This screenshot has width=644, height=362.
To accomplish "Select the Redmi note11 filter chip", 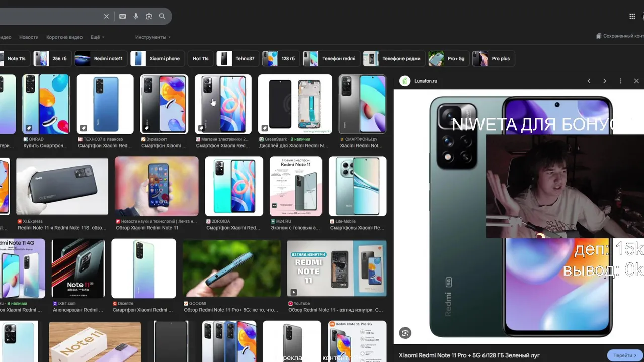I will tap(101, 58).
